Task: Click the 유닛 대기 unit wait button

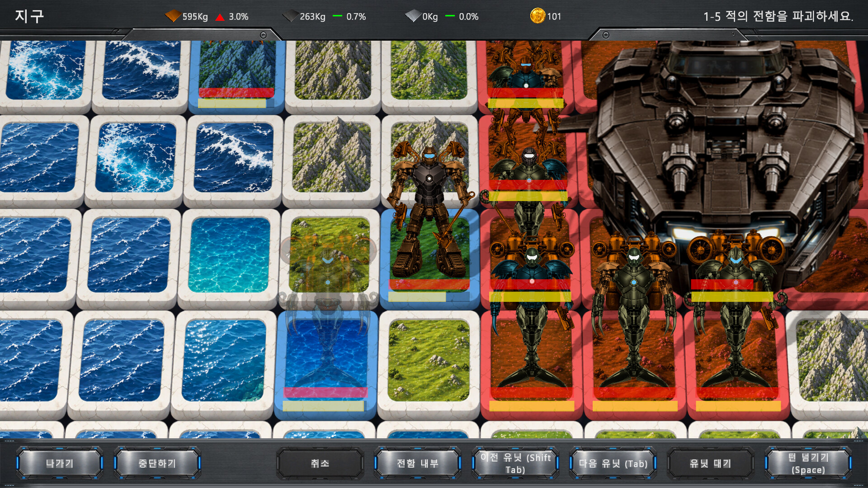Action: tap(710, 463)
